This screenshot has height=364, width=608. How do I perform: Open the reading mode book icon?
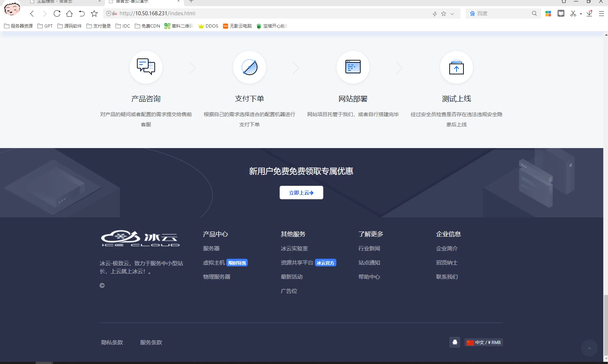(x=561, y=13)
